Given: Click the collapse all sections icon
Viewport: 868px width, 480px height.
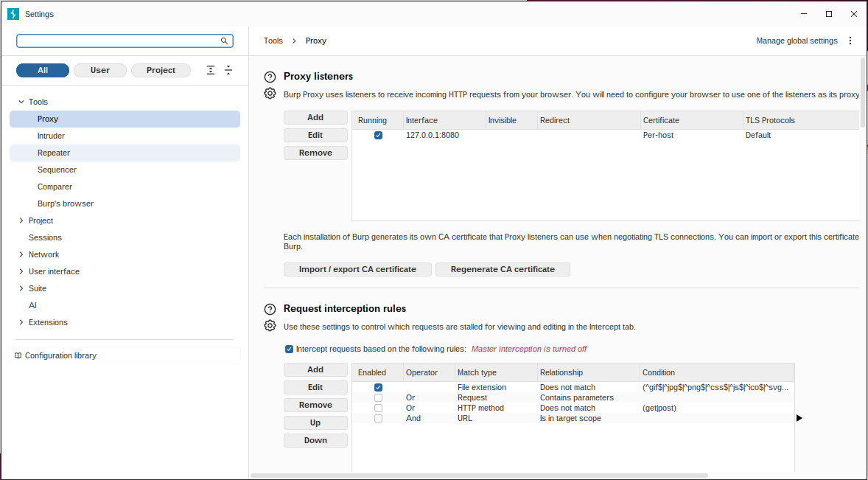Looking at the screenshot, I should [x=228, y=70].
